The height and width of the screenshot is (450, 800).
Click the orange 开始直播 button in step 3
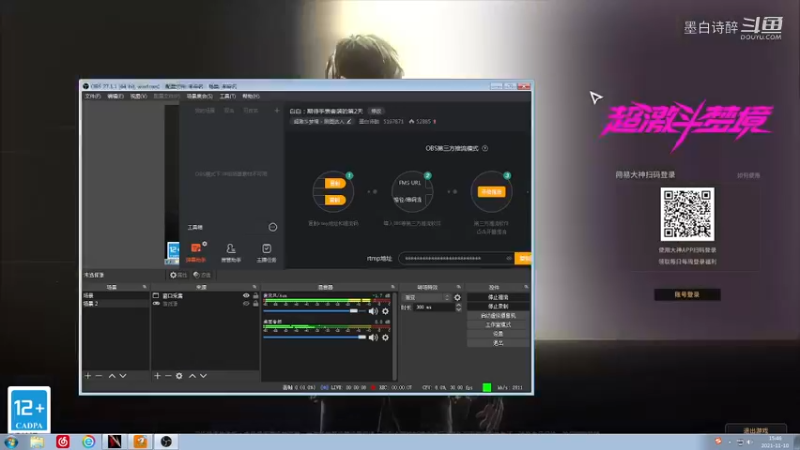(x=491, y=192)
